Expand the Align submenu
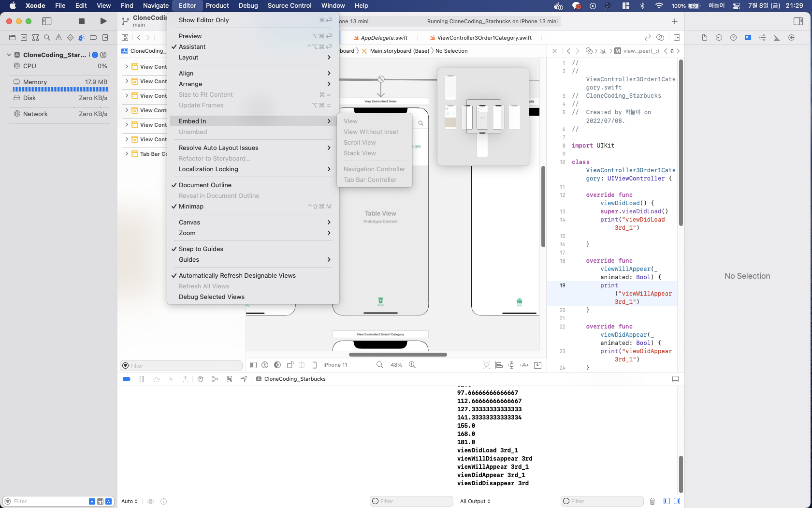 click(253, 74)
